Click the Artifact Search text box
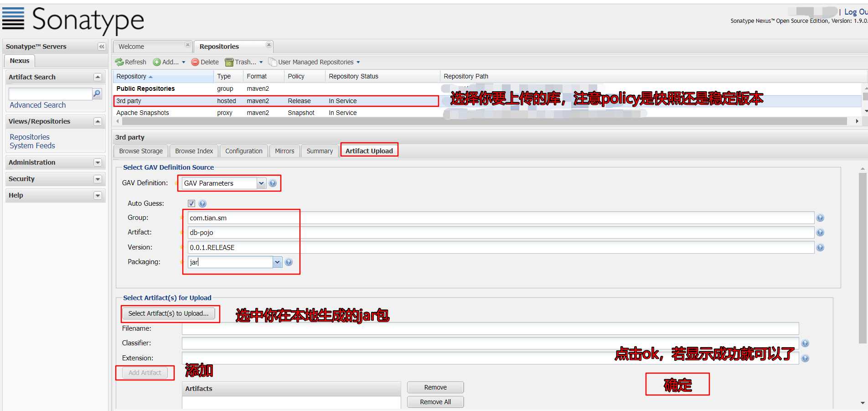 (51, 94)
